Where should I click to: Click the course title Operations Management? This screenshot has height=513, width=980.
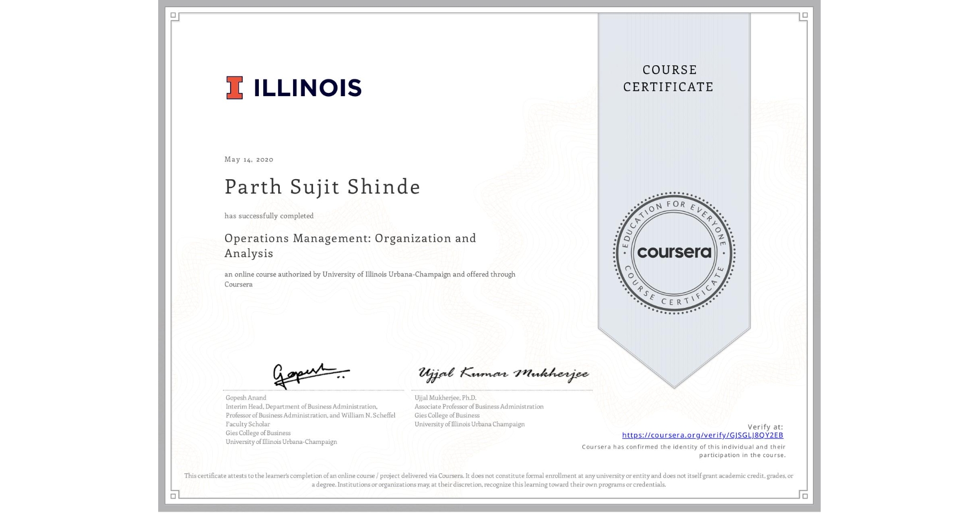click(x=350, y=245)
